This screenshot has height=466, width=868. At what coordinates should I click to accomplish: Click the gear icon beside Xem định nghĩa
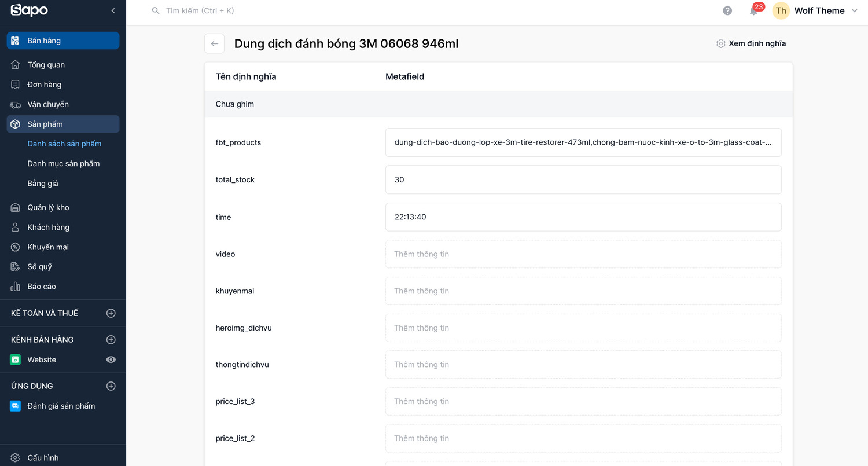720,43
